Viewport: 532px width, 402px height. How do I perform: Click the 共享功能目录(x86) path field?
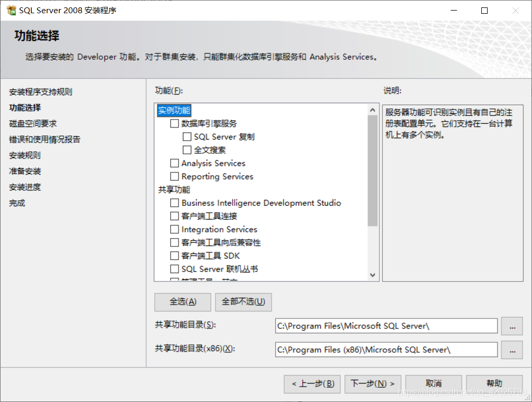tap(386, 350)
